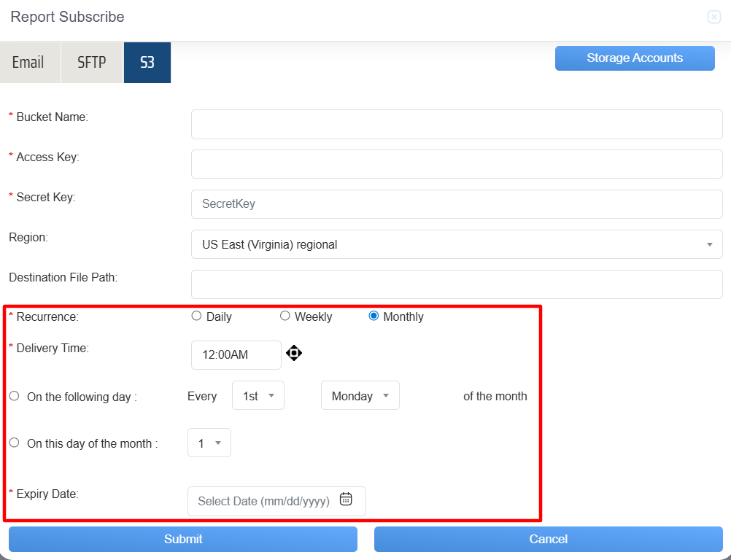Select the Daily recurrence option

click(196, 316)
